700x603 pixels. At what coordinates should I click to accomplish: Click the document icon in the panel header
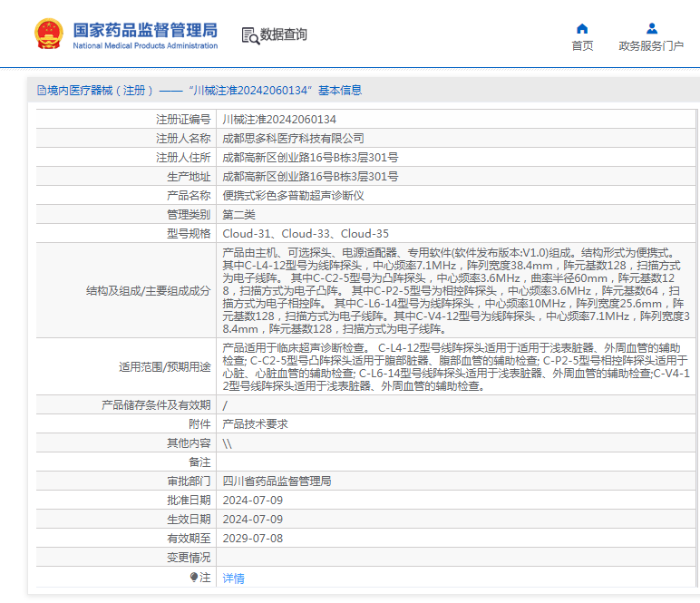(x=41, y=90)
